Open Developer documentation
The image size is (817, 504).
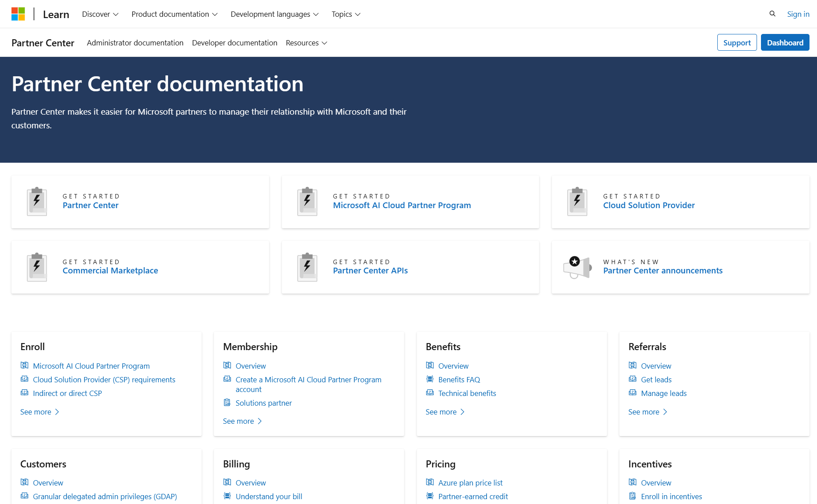pos(235,43)
